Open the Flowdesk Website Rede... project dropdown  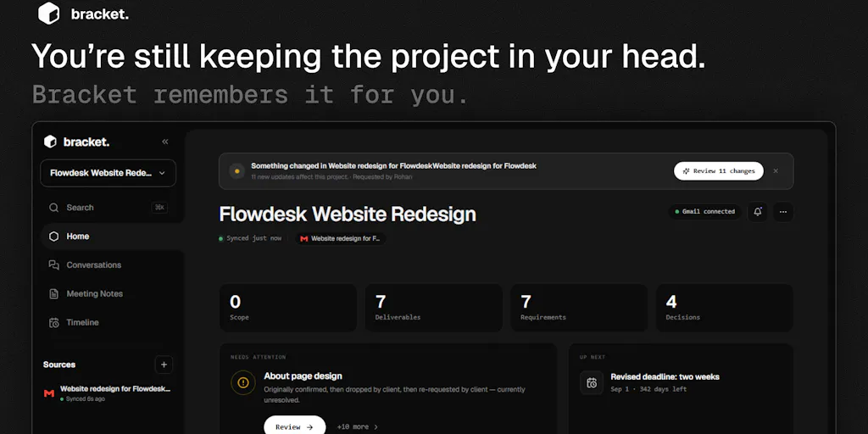click(108, 173)
